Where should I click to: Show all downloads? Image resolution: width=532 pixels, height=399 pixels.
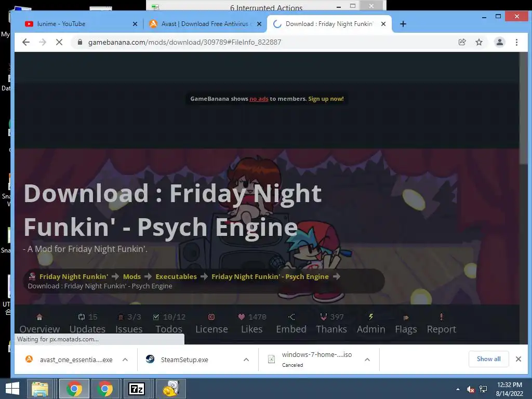click(488, 359)
